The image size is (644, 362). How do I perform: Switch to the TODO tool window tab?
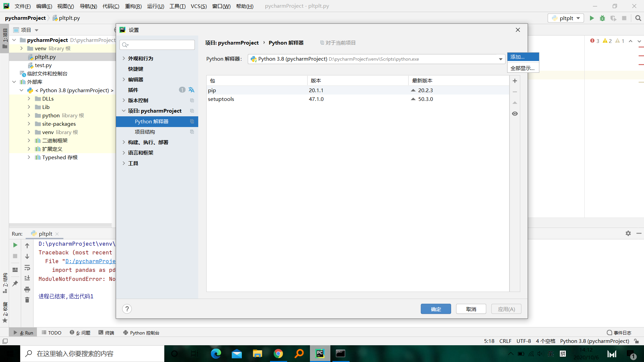51,333
